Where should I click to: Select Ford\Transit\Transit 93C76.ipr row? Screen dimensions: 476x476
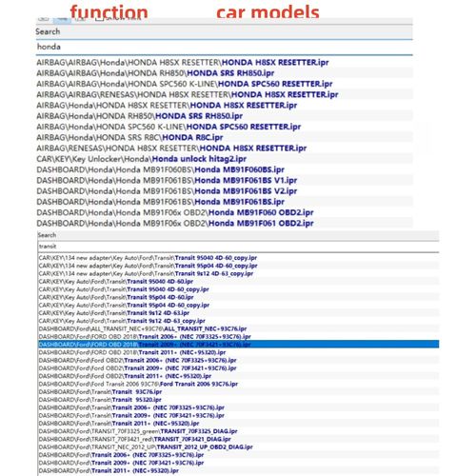tap(238, 392)
